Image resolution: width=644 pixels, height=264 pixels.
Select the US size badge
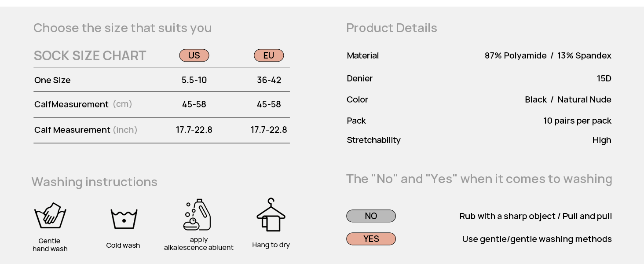click(194, 55)
